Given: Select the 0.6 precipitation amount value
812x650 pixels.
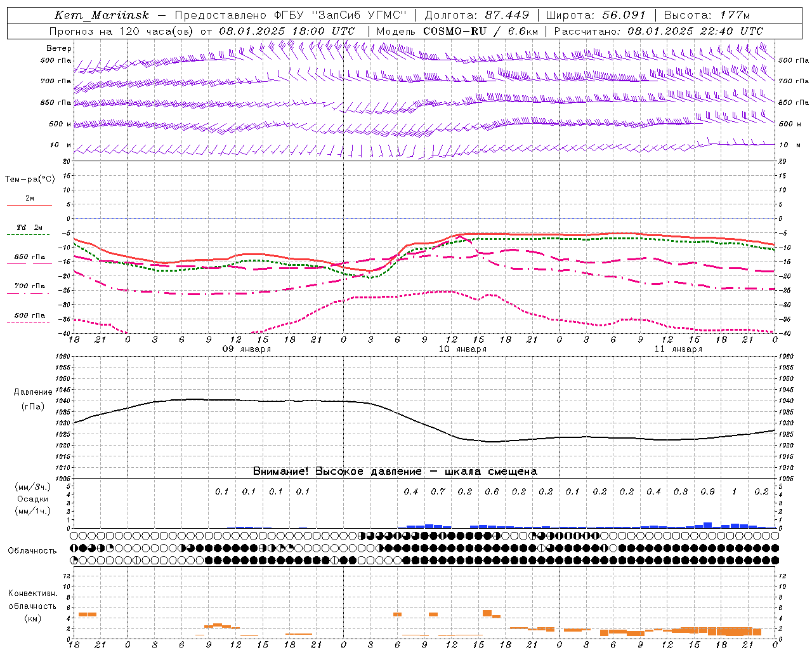Looking at the screenshot, I should (x=492, y=492).
